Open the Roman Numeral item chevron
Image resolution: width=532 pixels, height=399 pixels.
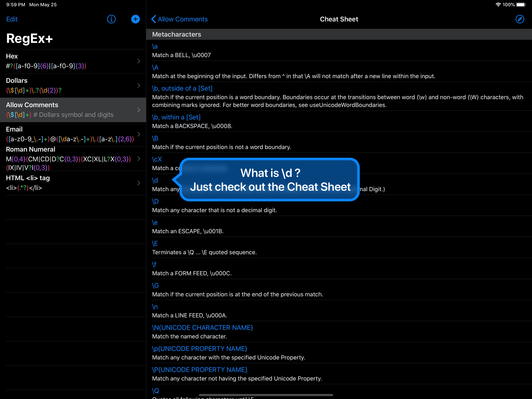[139, 158]
